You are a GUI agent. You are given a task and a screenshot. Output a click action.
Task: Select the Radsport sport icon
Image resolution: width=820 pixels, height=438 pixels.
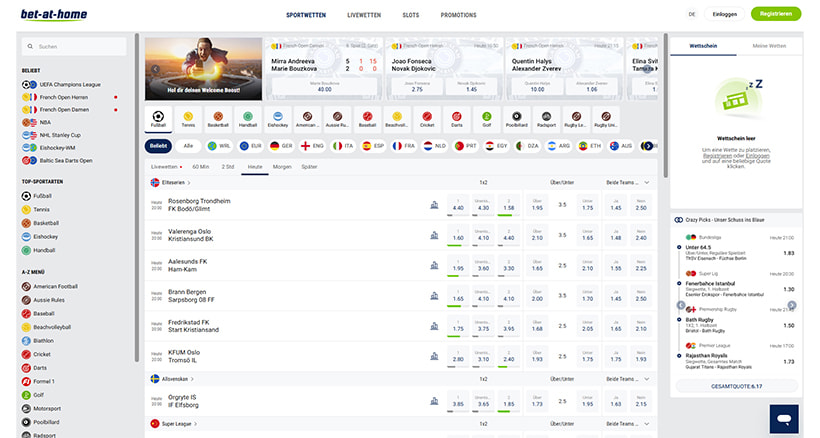[546, 119]
